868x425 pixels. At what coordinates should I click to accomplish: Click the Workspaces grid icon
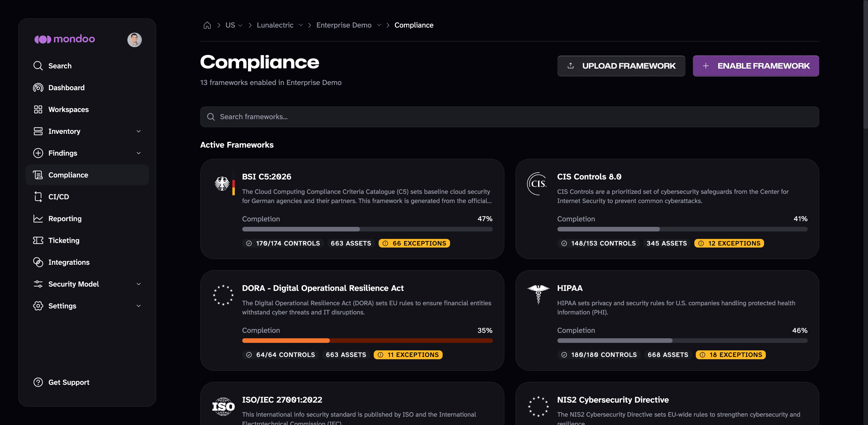pyautogui.click(x=38, y=109)
